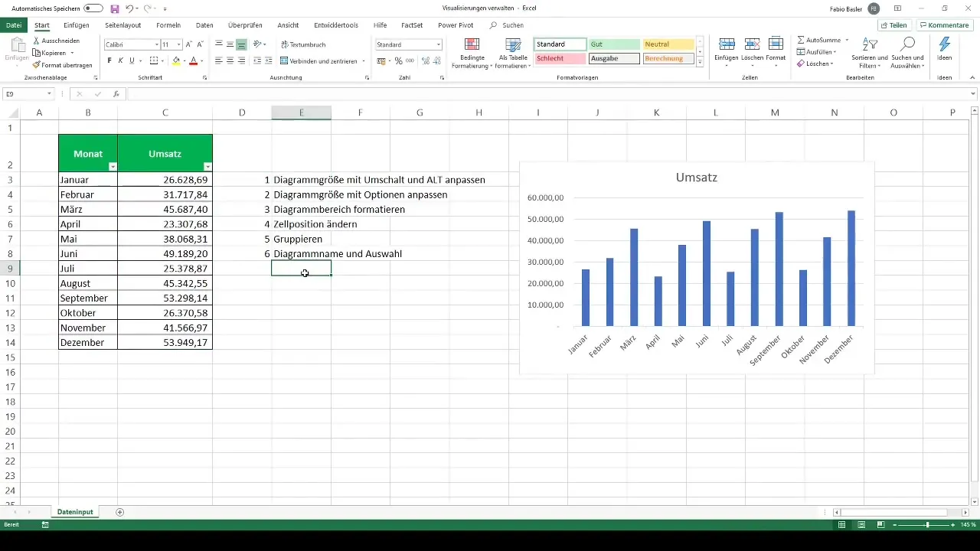Click the AutoSumme sigma icon
This screenshot has height=551, width=980.
point(801,39)
